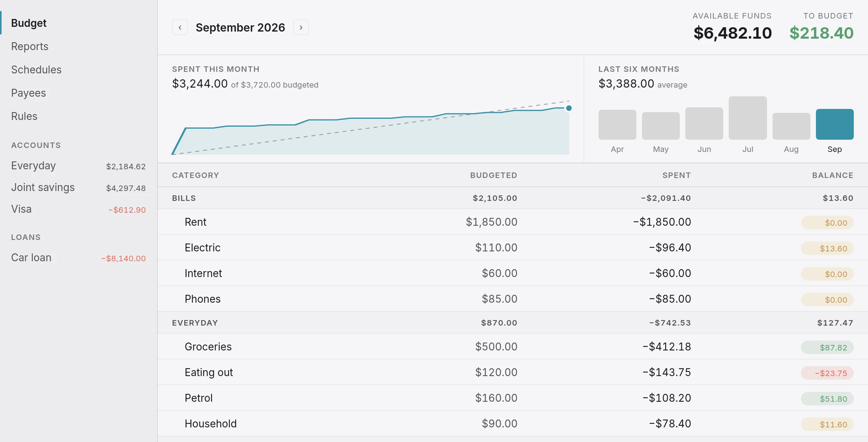868x442 pixels.
Task: Click the To Budget amount $218.40
Action: [821, 33]
